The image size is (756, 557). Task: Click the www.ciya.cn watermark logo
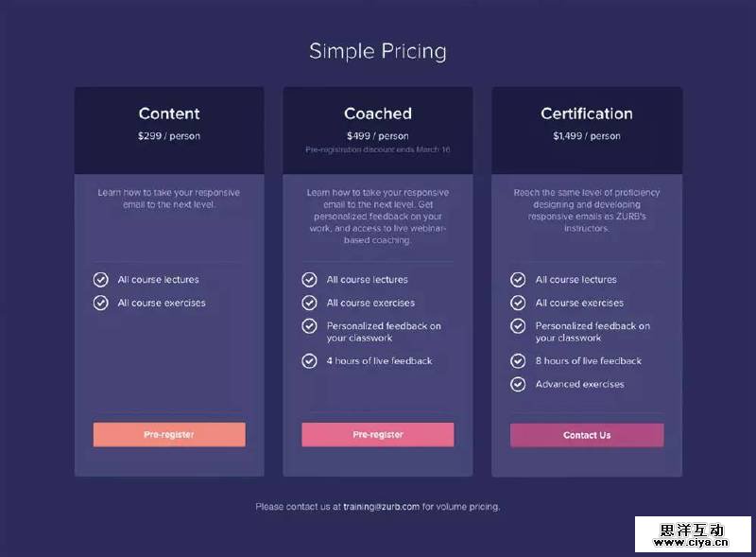pos(694,534)
